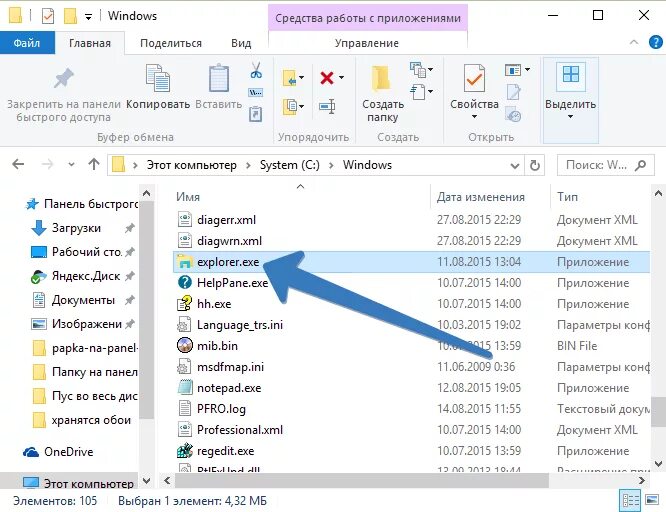The height and width of the screenshot is (512, 666).
Task: Open Свойства dropdown arrow
Action: click(x=474, y=116)
